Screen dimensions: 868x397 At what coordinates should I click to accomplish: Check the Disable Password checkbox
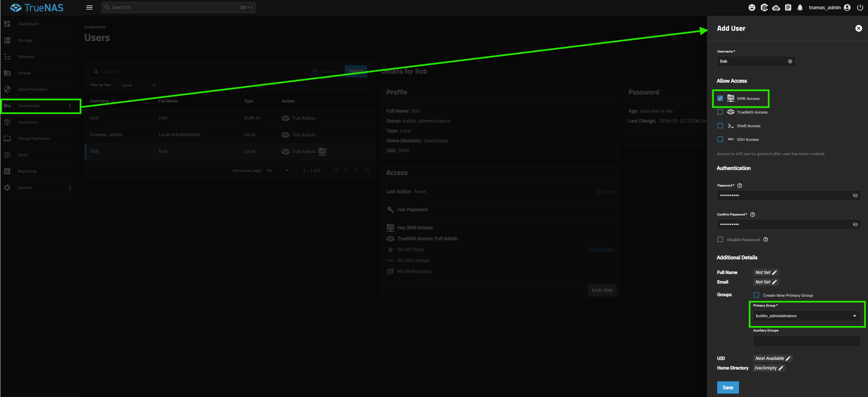pos(720,239)
